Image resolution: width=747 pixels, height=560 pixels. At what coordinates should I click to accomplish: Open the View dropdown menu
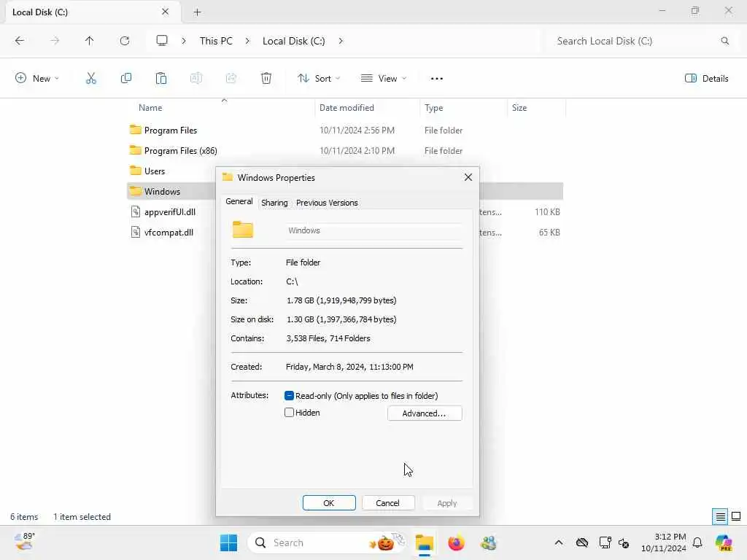[384, 78]
